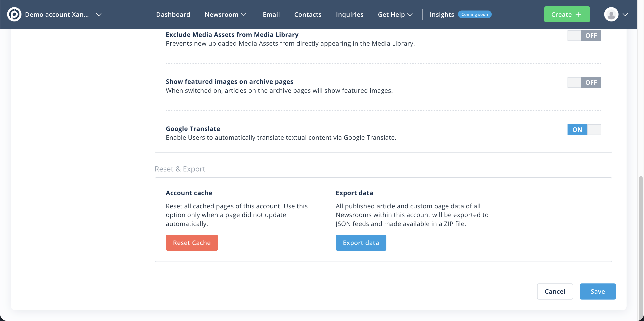Image resolution: width=644 pixels, height=321 pixels.
Task: Expand the Demo account switcher chevron
Action: (x=99, y=15)
